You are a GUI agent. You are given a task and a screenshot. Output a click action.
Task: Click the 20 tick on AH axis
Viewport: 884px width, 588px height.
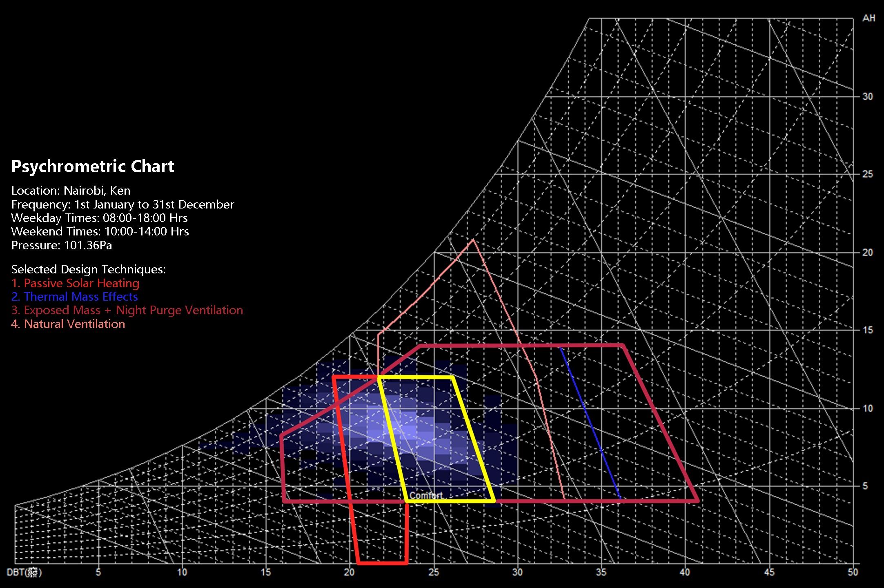867,253
